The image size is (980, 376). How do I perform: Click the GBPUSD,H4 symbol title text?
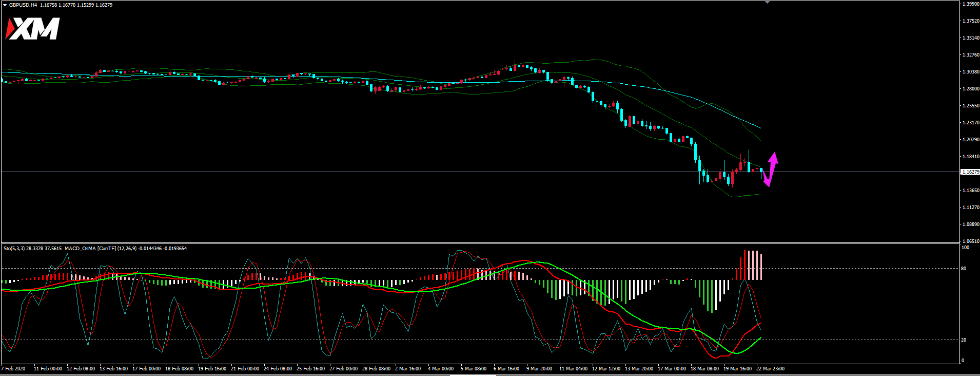click(23, 5)
